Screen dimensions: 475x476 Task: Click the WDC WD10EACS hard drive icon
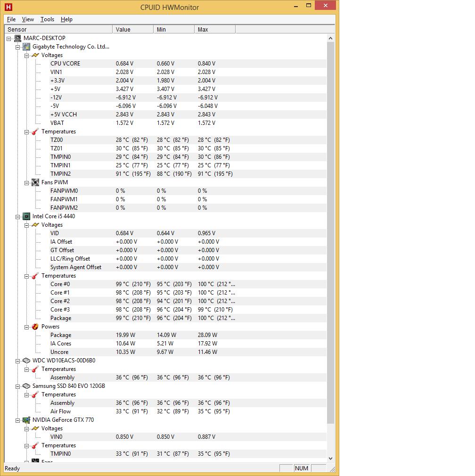pyautogui.click(x=27, y=361)
